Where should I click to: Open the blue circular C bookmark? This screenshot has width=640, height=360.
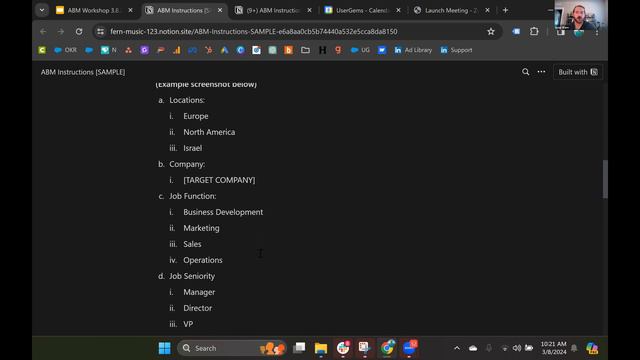tap(240, 50)
